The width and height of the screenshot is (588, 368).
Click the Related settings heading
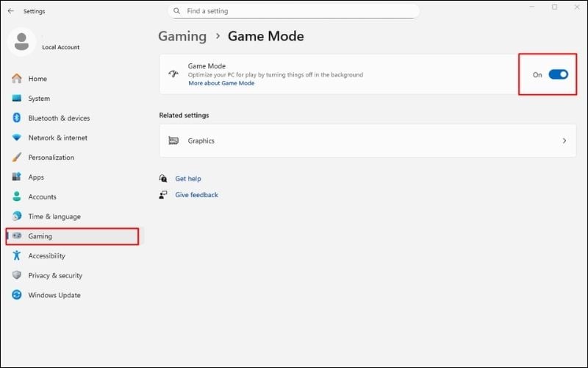click(184, 116)
